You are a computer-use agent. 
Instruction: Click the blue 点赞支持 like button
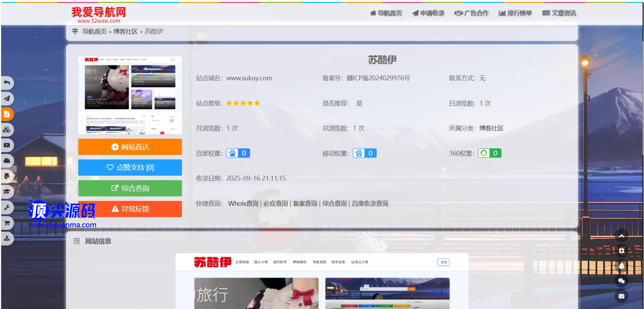[130, 167]
